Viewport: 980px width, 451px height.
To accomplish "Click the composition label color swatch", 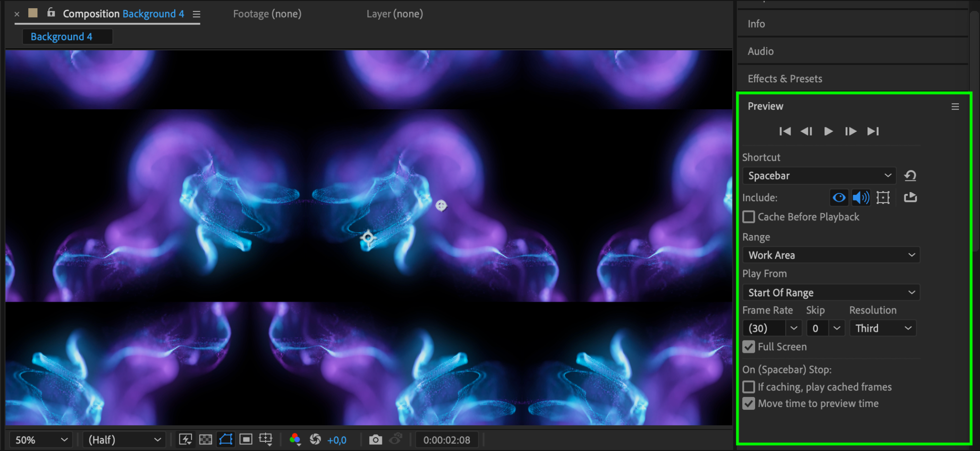I will pos(33,13).
